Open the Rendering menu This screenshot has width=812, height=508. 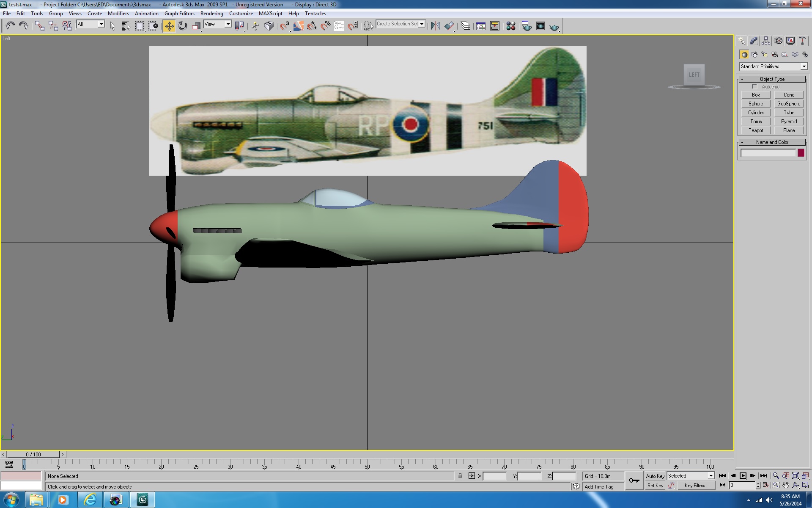[211, 14]
